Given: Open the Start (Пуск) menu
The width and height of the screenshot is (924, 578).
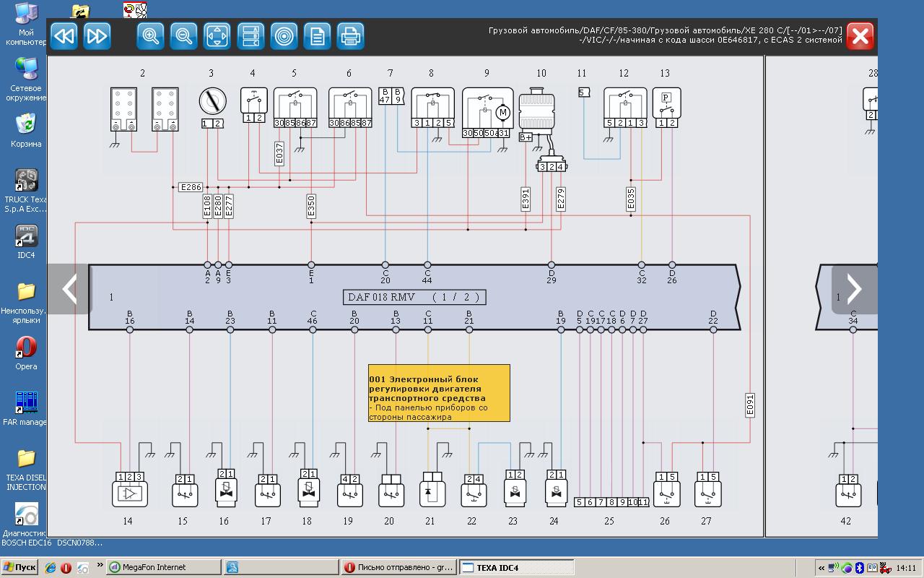Looking at the screenshot, I should [x=19, y=567].
